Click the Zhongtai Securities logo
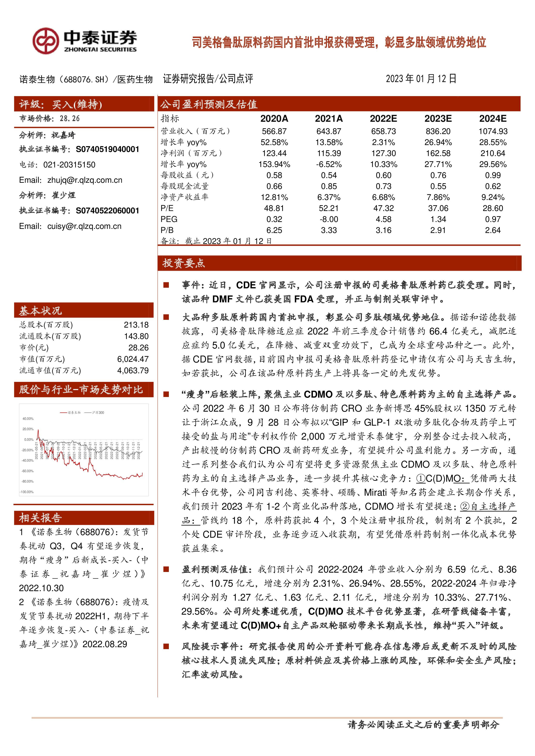 click(85, 41)
